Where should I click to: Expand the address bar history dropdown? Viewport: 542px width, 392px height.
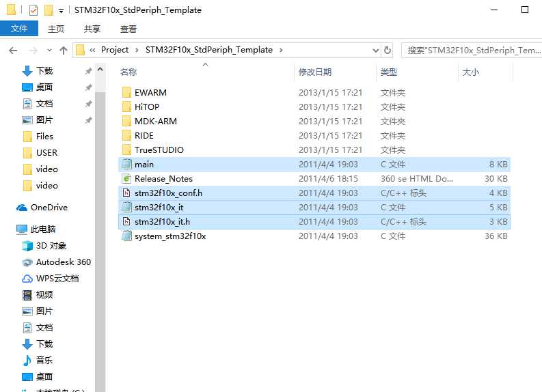tap(376, 51)
